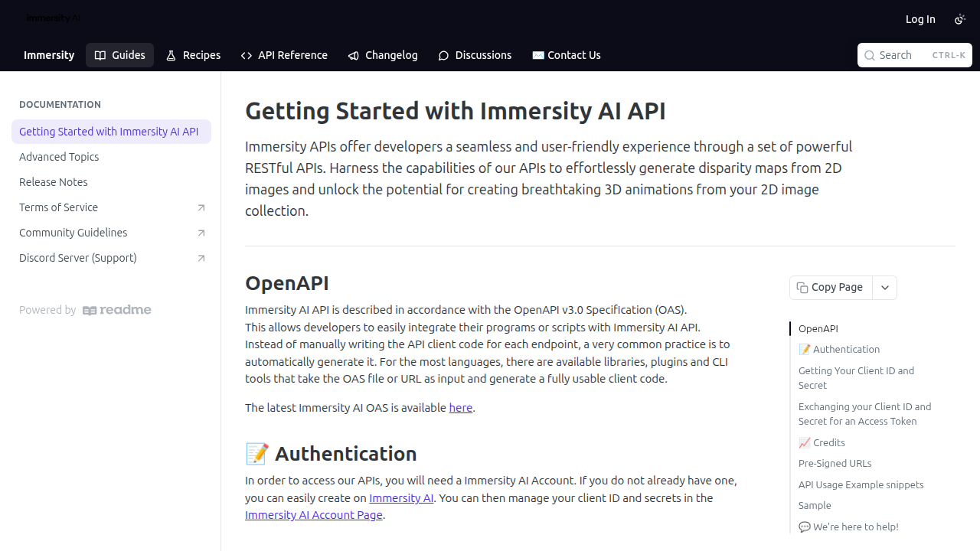This screenshot has height=551, width=980.
Task: Click the external arrow icon beside Terms of Service
Action: [201, 207]
